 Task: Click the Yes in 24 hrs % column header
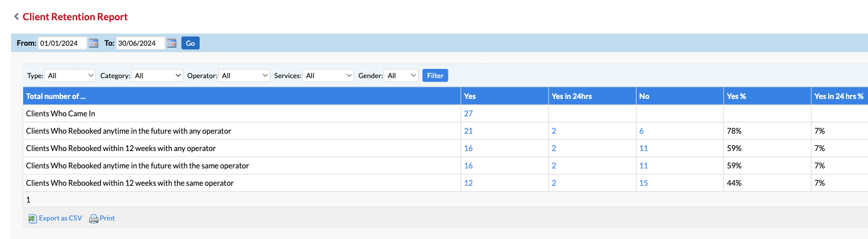point(839,96)
